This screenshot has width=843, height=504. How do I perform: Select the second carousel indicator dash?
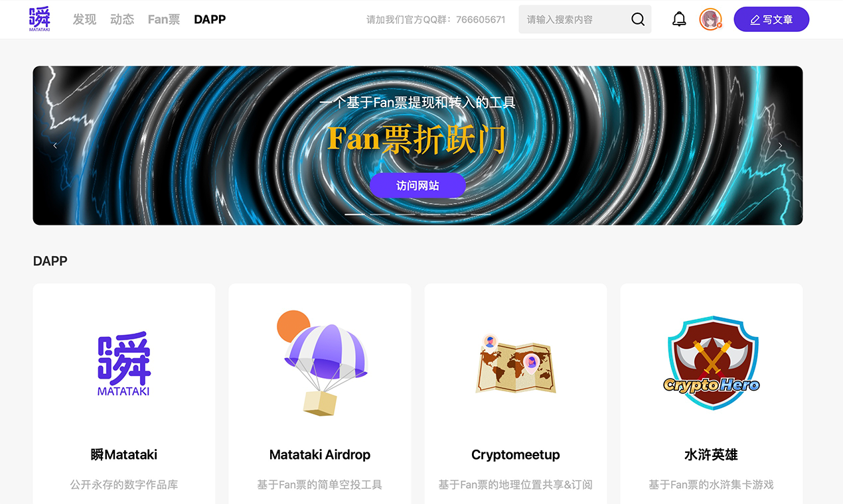pyautogui.click(x=380, y=214)
